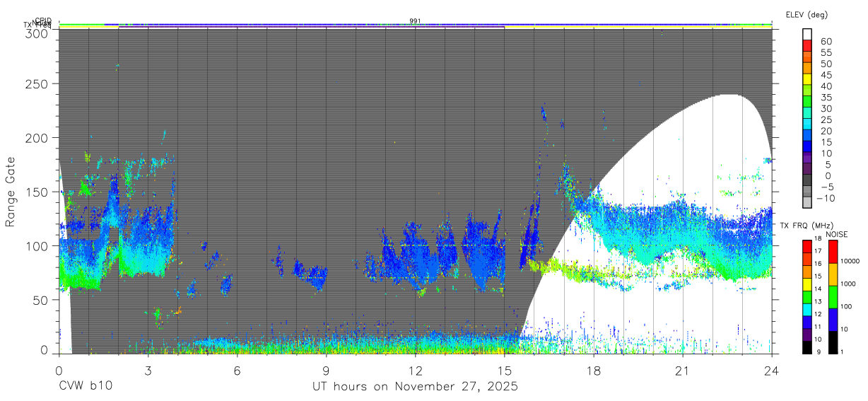868x401 pixels.
Task: Click the 'Range Gate' y-axis label
Action: coord(11,192)
